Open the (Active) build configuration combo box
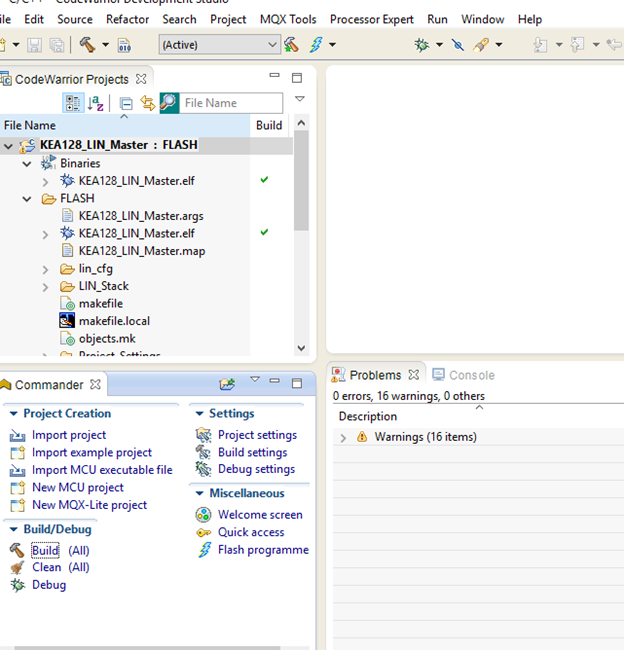Image resolution: width=624 pixels, height=650 pixels. 219,45
